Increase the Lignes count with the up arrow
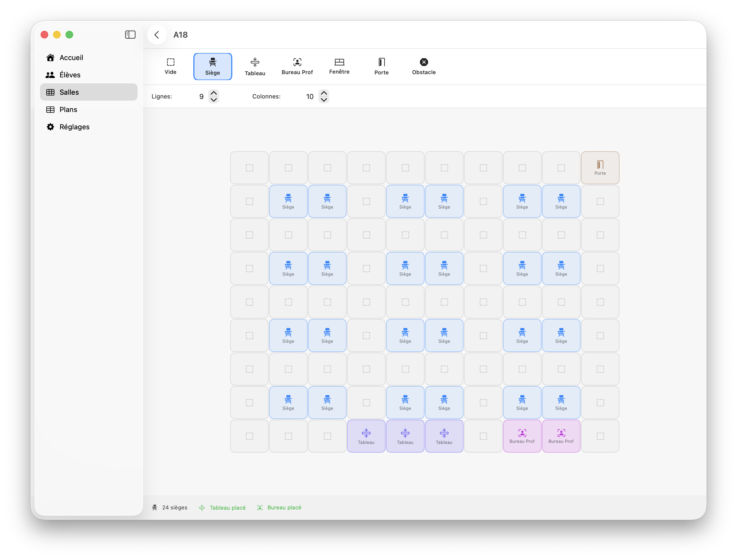737x560 pixels. pos(214,93)
